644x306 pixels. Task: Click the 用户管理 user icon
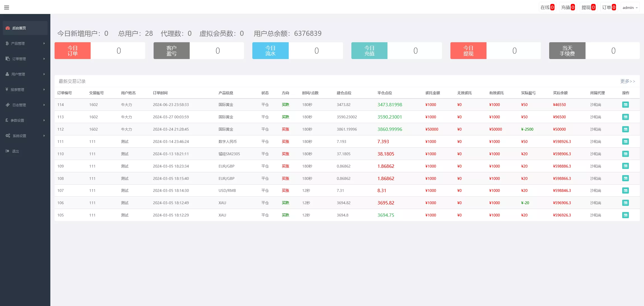7,74
